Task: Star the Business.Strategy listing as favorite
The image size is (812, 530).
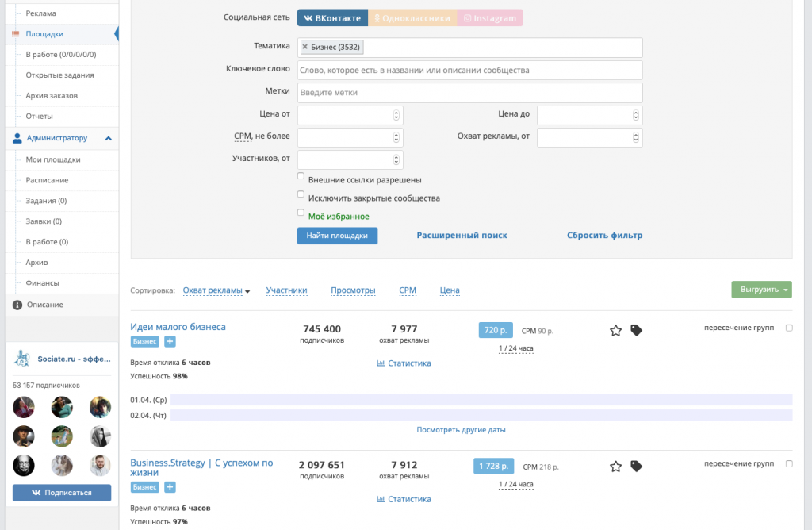Action: [x=615, y=467]
